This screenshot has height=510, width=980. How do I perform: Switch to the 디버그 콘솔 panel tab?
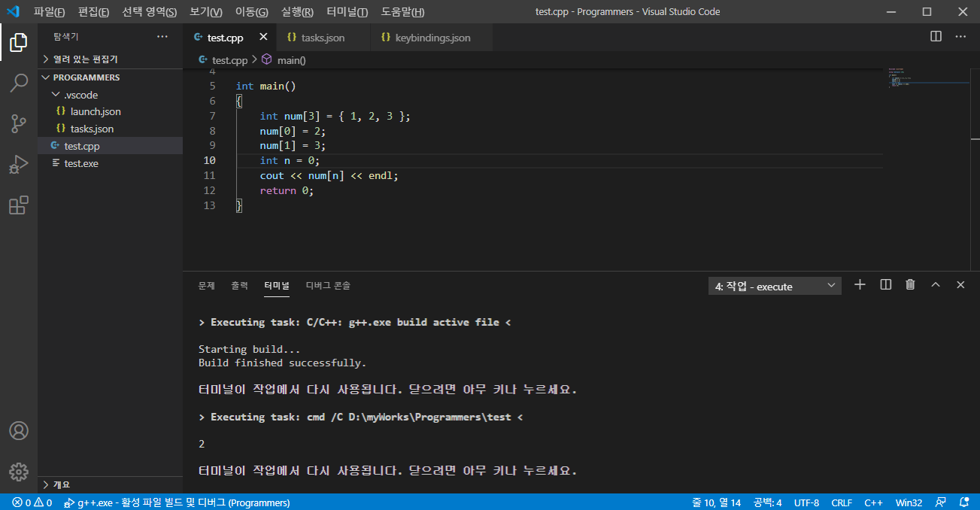click(x=328, y=286)
